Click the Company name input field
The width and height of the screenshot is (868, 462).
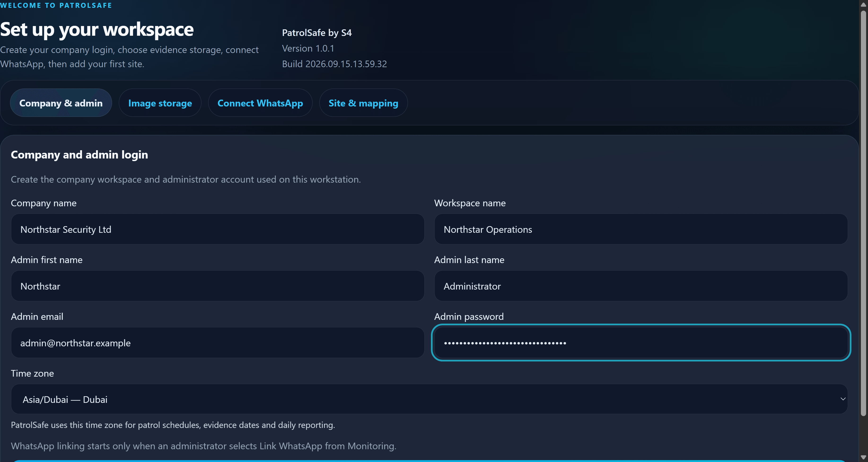point(218,229)
